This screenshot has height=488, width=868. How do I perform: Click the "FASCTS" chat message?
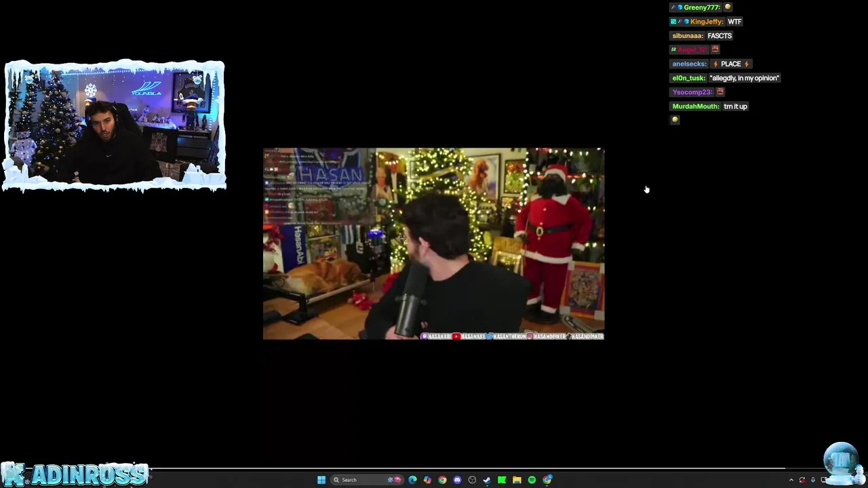pyautogui.click(x=719, y=36)
